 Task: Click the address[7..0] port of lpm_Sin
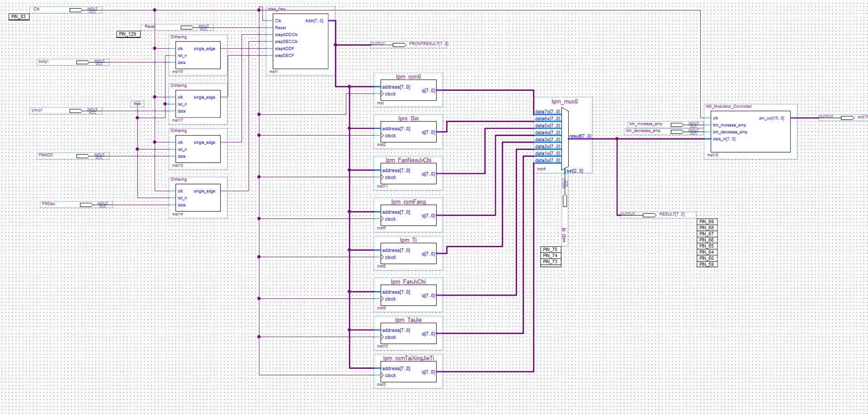(396, 129)
